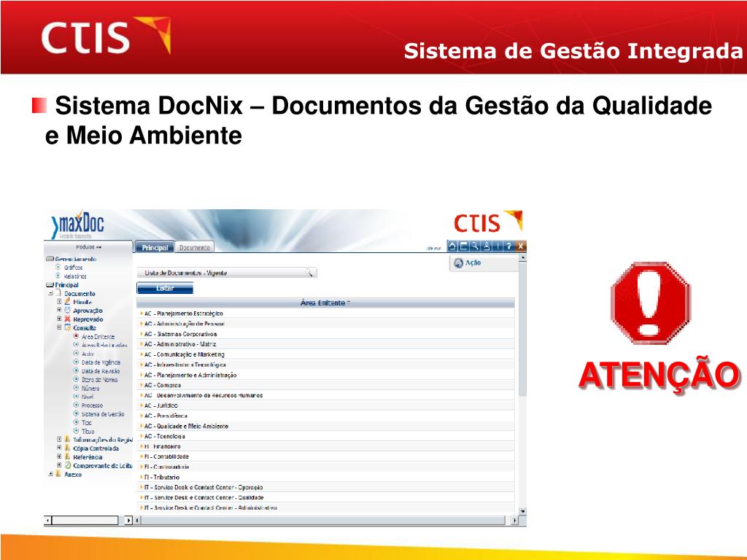747x560 pixels.
Task: Expand the Reprovado tree node
Action: pyautogui.click(x=59, y=319)
